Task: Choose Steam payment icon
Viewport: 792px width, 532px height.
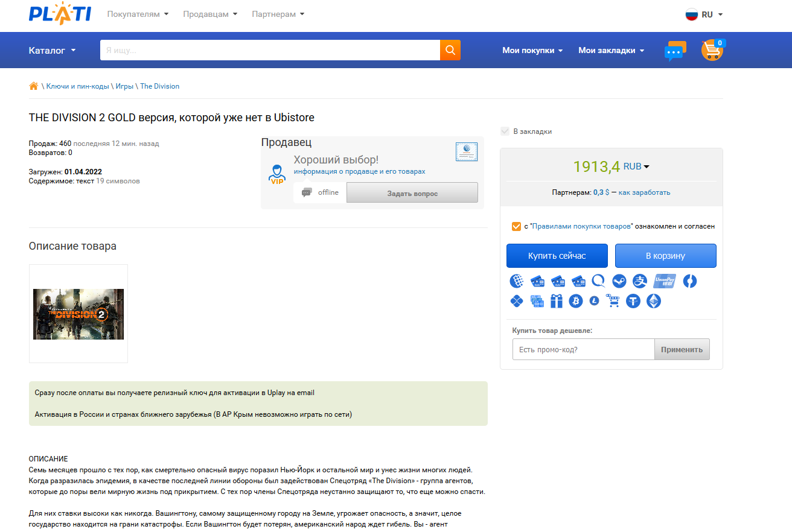Action: 619,281
